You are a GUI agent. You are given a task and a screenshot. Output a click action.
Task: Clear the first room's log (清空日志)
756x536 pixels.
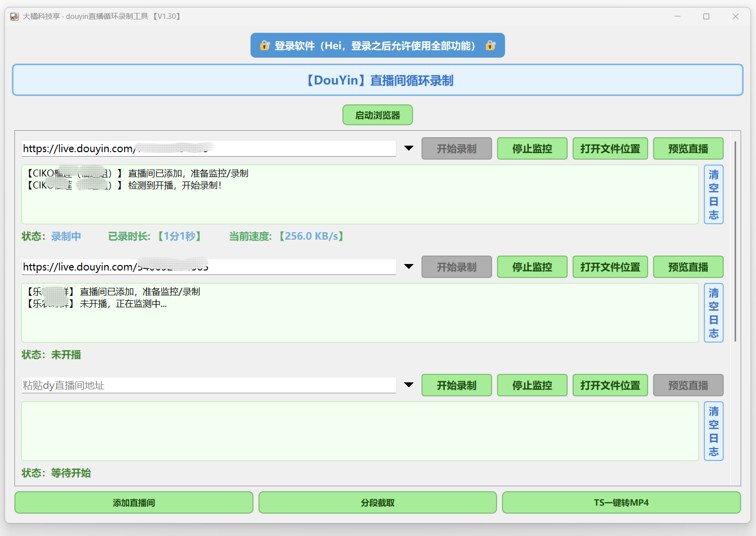click(x=714, y=194)
